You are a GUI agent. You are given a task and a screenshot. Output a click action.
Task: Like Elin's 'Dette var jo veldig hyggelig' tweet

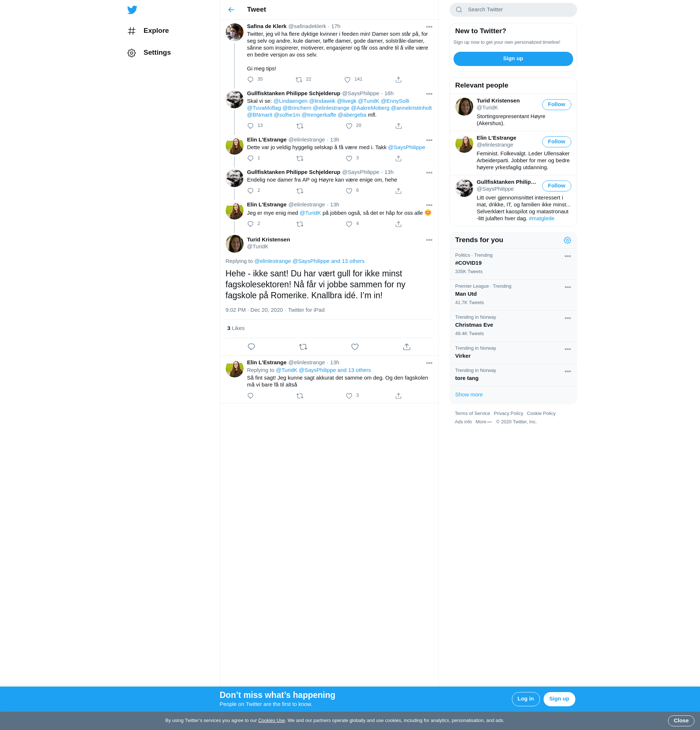point(349,159)
